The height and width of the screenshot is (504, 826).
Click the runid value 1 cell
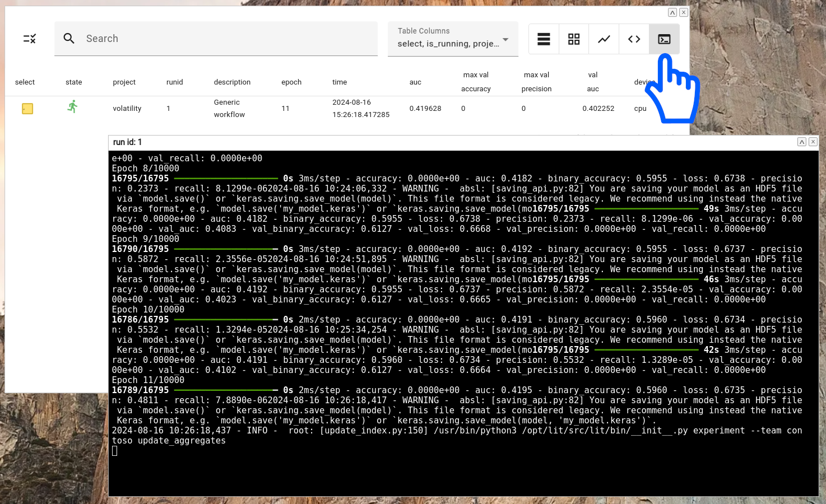168,108
